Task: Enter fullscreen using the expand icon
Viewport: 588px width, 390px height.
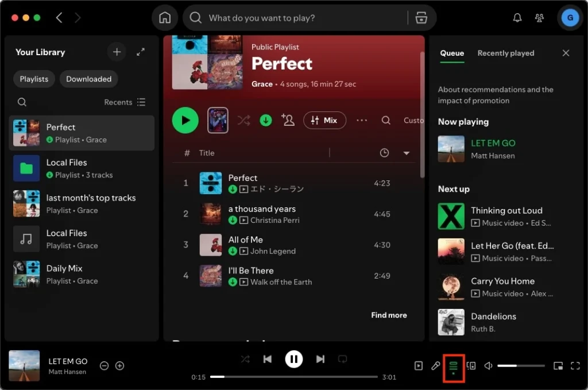Action: click(575, 365)
